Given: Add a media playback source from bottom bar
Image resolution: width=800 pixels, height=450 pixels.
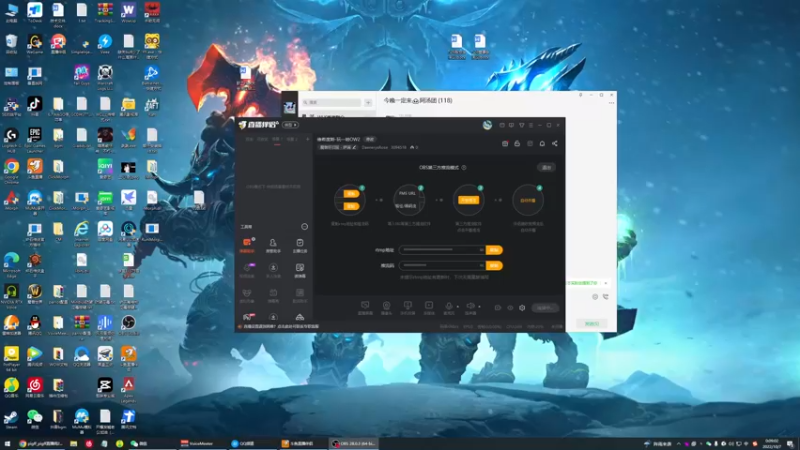Looking at the screenshot, I should point(429,307).
